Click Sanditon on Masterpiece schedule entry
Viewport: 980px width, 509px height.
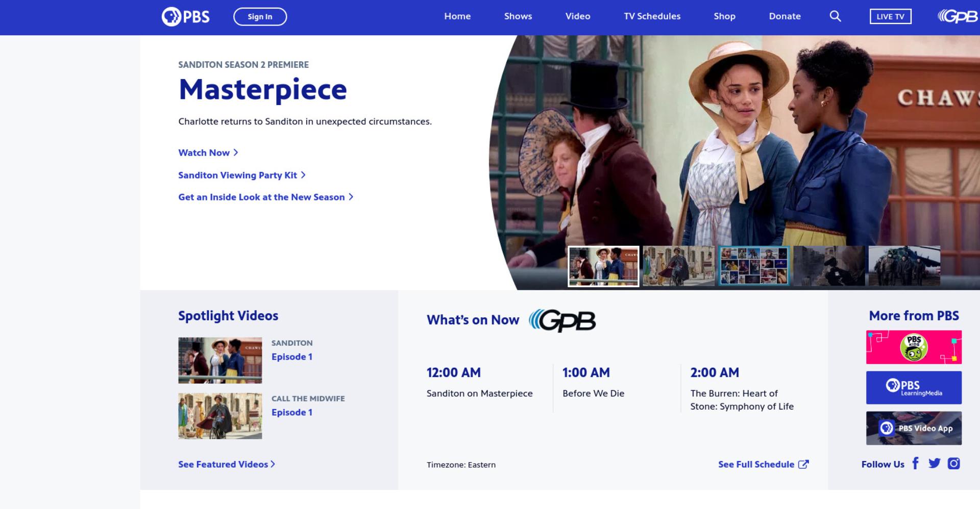479,393
